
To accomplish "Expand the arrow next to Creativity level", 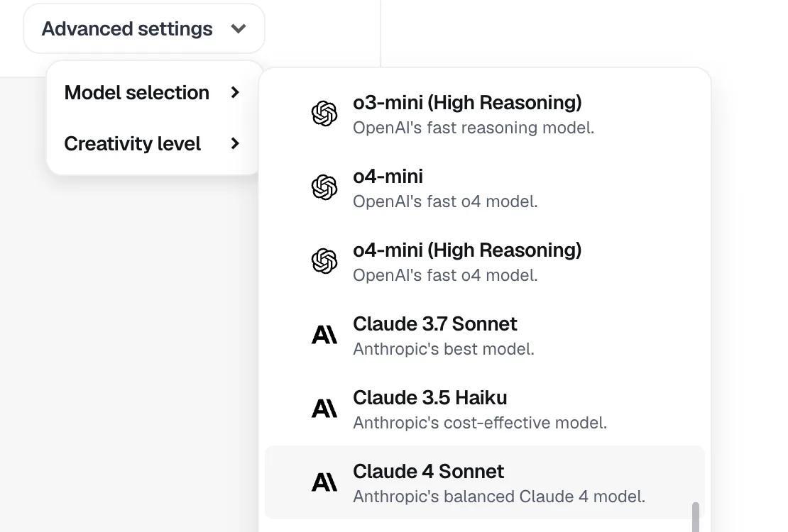I will tap(235, 143).
